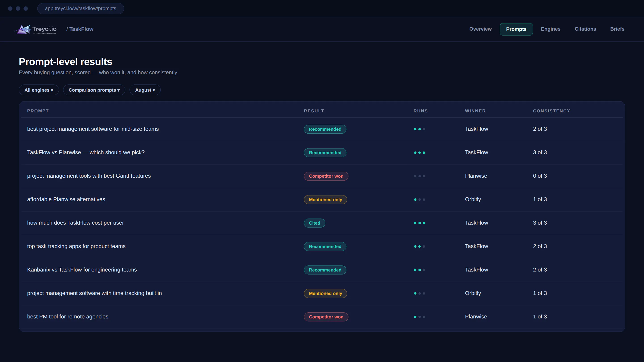Click Competitor won badge on Gantt features row
The width and height of the screenshot is (644, 362).
(326, 176)
